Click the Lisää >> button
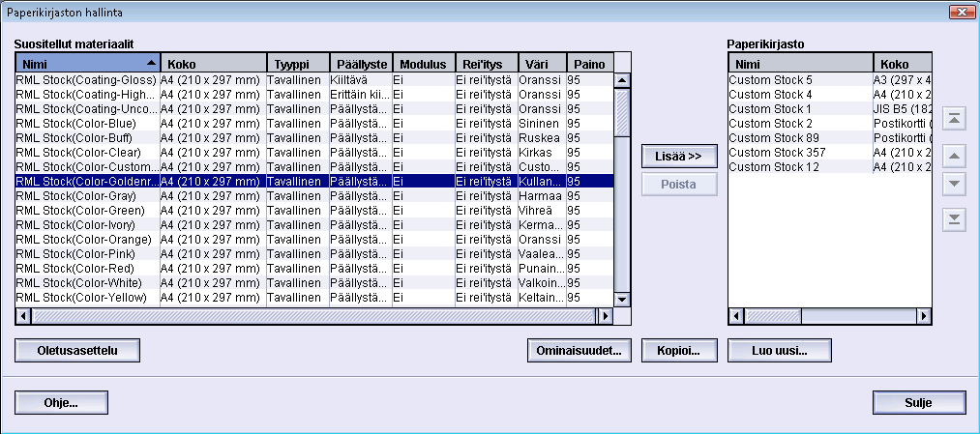980x434 pixels. coord(679,157)
